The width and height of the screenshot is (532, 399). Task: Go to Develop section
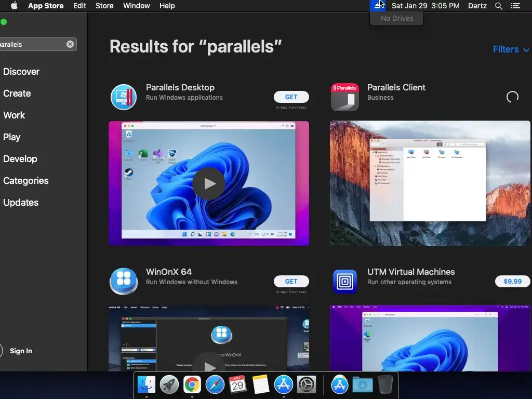click(x=20, y=159)
